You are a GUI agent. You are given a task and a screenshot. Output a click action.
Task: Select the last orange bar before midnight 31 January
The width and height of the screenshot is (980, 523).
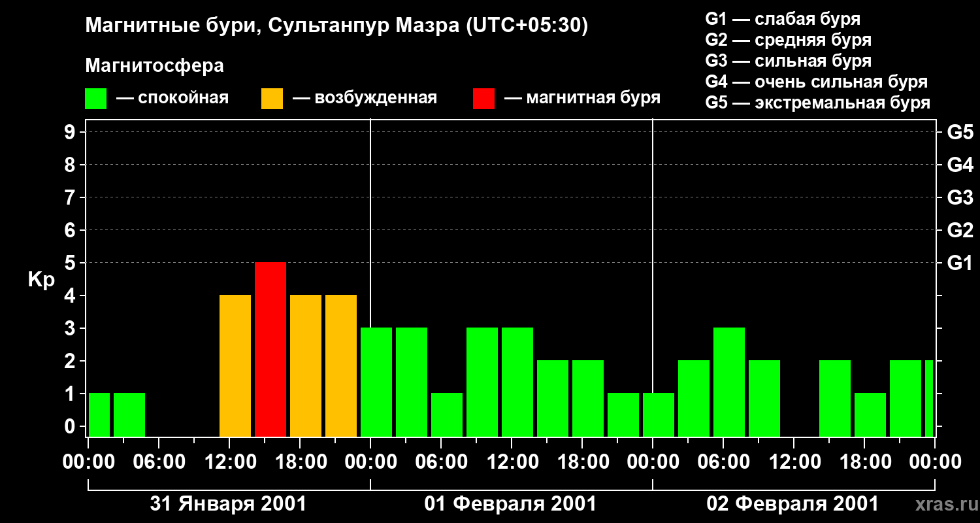click(x=341, y=365)
